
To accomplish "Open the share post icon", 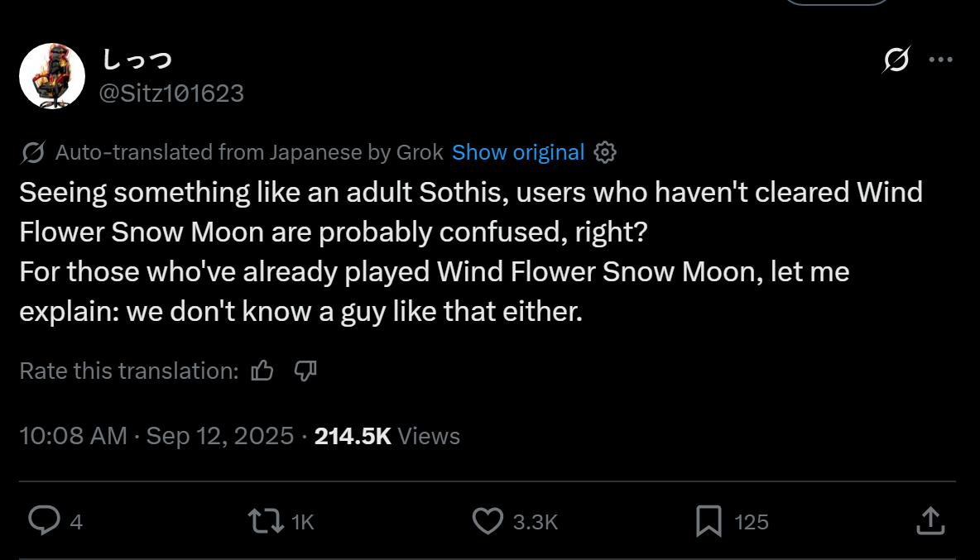I will 930,521.
